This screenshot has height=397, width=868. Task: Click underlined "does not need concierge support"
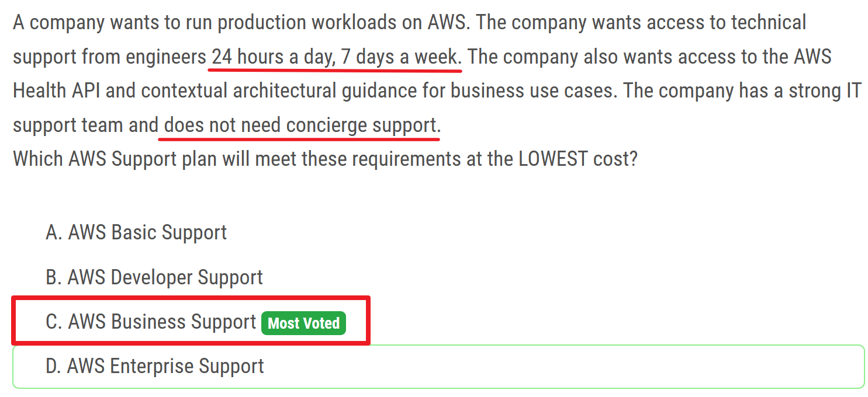(x=299, y=125)
